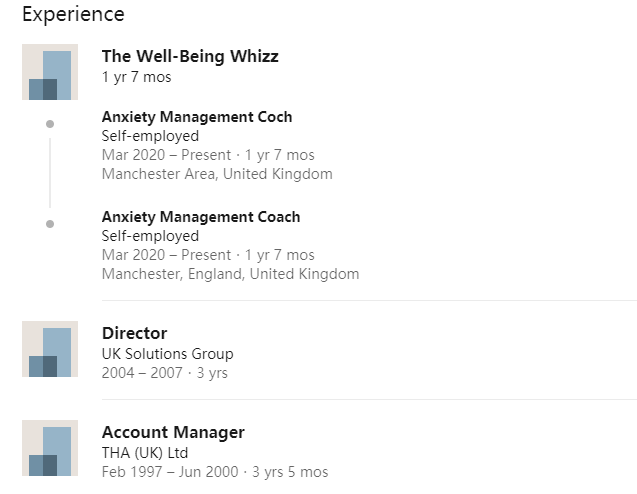
Task: Click The Well-Being Whizz company logo
Action: 50,72
